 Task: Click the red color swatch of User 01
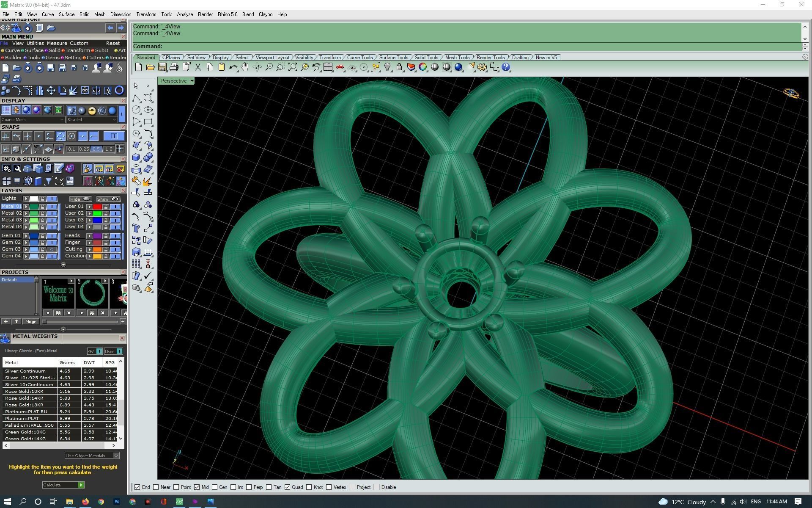(97, 207)
